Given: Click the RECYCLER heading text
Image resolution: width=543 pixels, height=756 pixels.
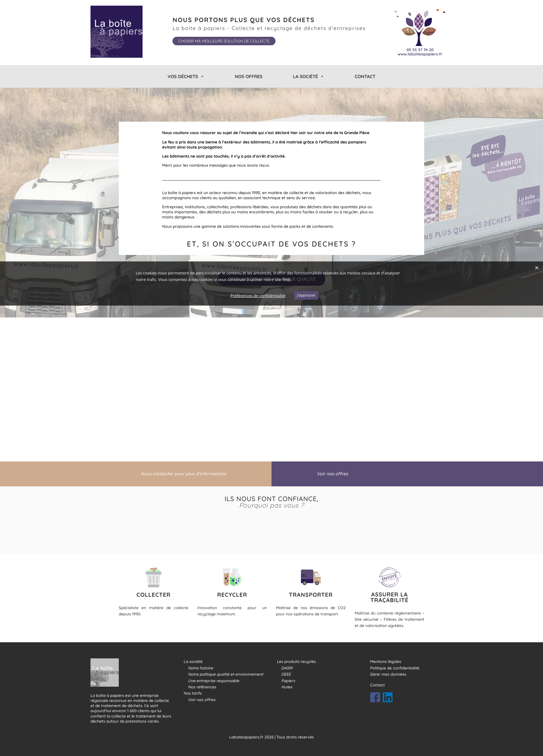Looking at the screenshot, I should click(x=232, y=595).
